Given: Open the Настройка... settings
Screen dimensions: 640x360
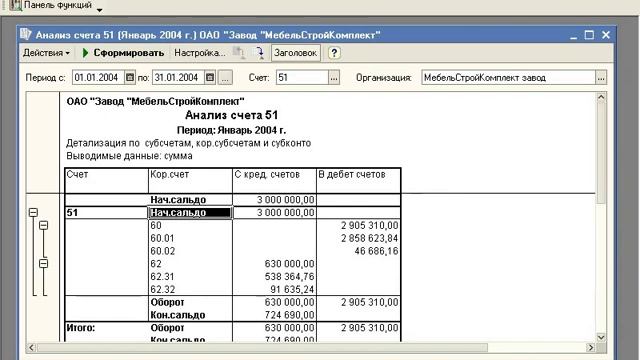Looking at the screenshot, I should click(200, 53).
